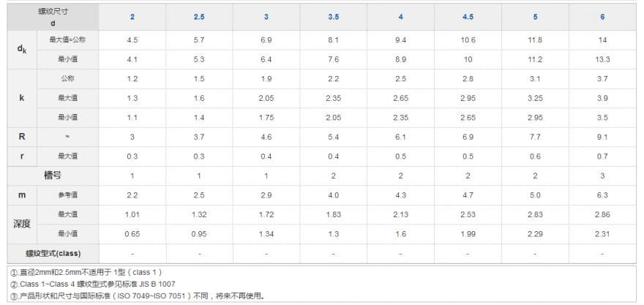This screenshot has height=305, width=644.
Task: Select the 深度 row label
Action: tap(23, 223)
